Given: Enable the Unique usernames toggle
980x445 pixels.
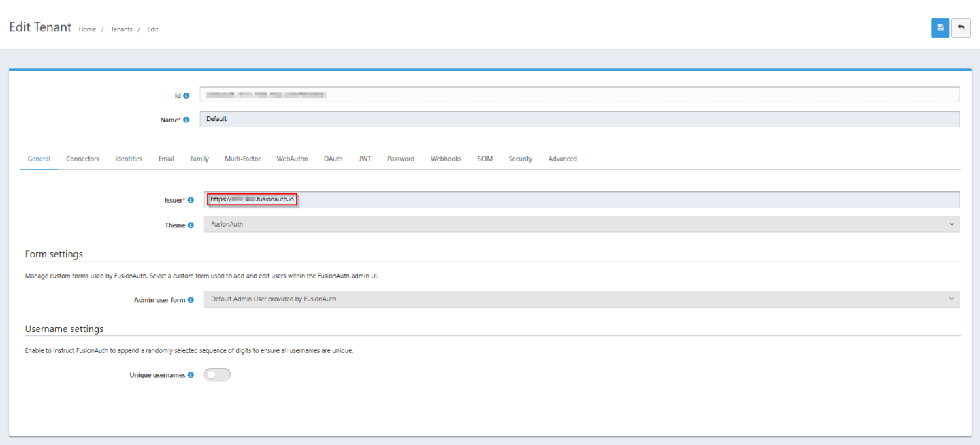Looking at the screenshot, I should click(x=217, y=374).
